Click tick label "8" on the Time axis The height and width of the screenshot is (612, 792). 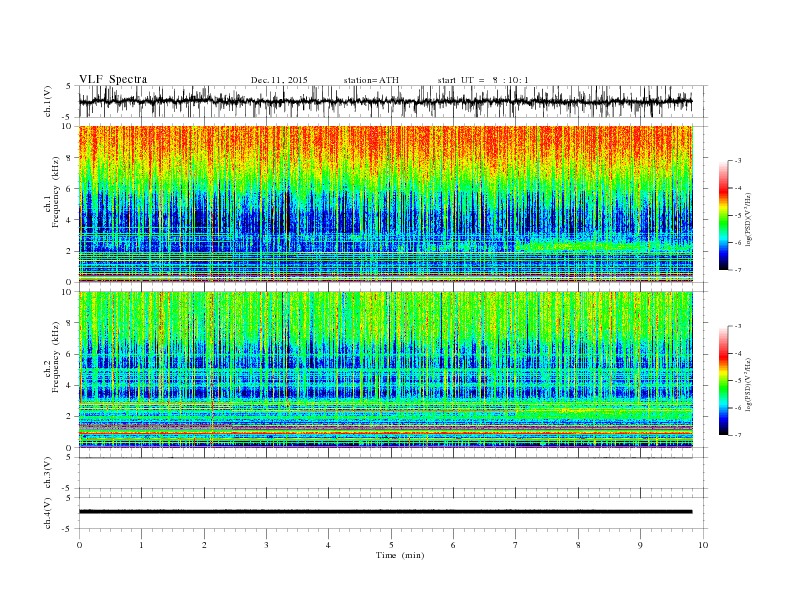578,545
